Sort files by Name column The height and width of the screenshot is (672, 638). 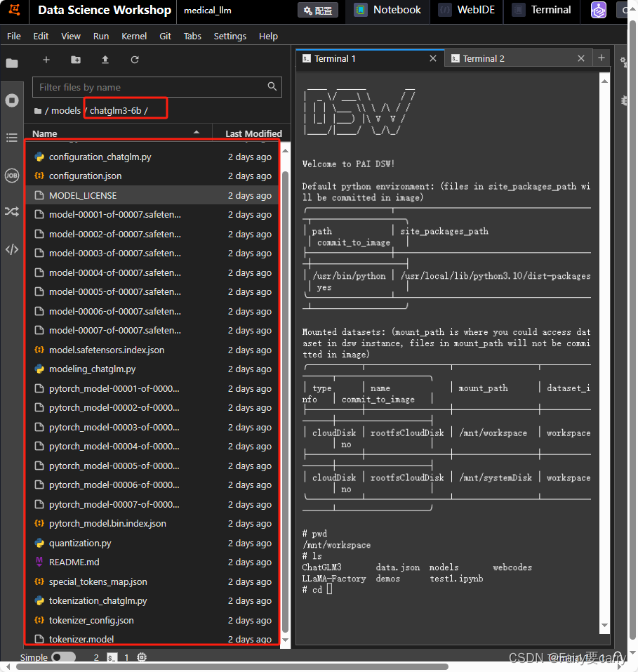[x=118, y=133]
